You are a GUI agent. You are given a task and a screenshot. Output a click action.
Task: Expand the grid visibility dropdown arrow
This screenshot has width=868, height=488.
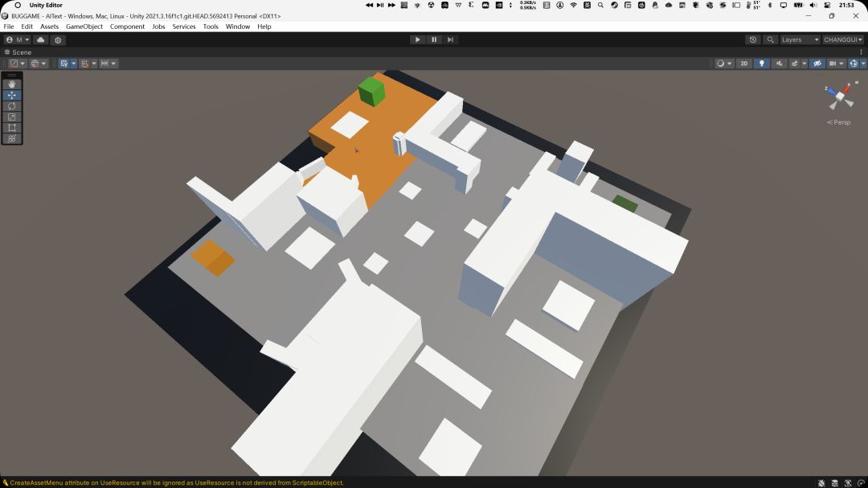click(x=74, y=64)
